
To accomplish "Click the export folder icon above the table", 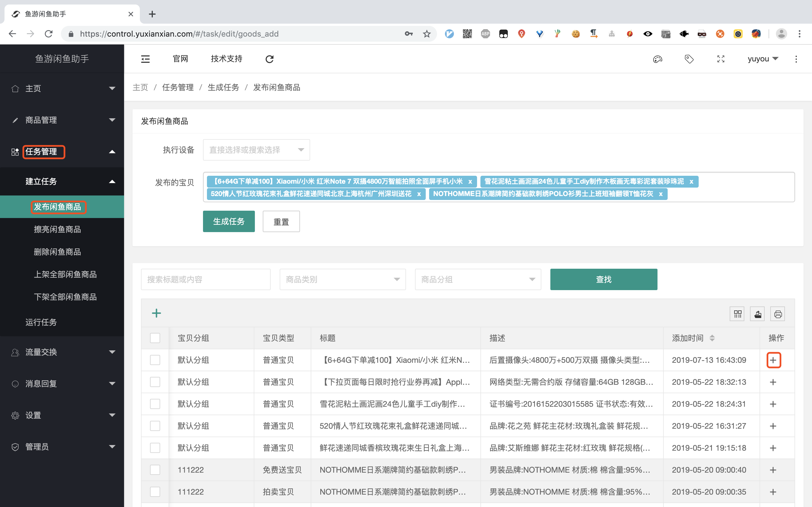I will [757, 313].
